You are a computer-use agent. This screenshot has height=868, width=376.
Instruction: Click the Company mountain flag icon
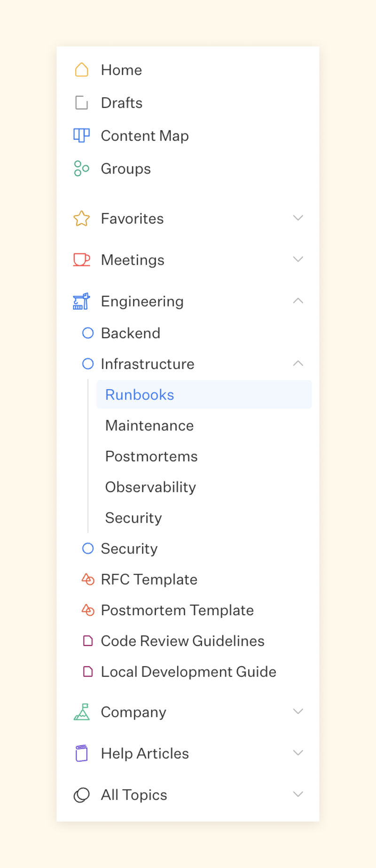pyautogui.click(x=81, y=712)
